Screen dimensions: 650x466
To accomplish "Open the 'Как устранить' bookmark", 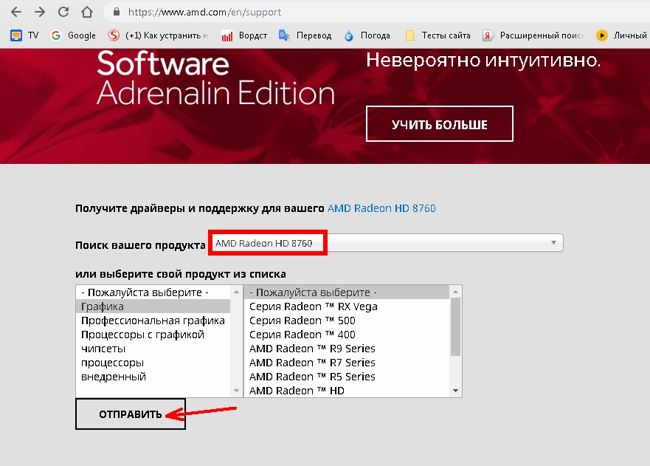I will 158,36.
